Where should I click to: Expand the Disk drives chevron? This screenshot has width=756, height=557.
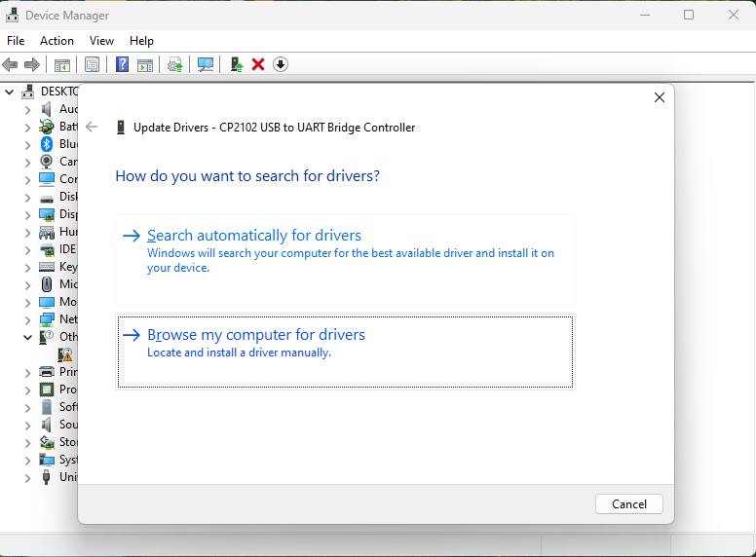click(x=27, y=198)
